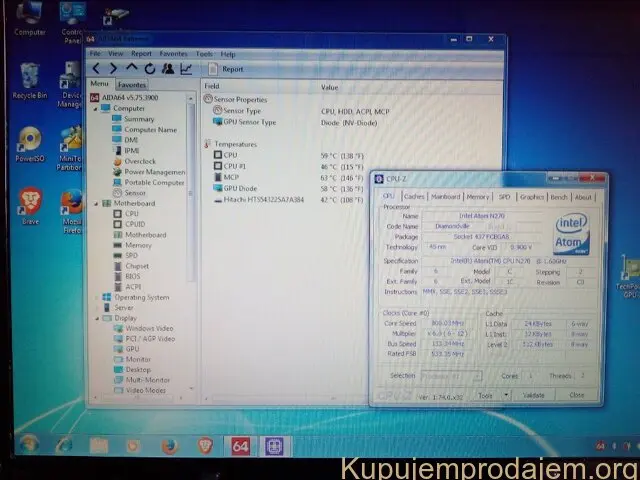Open the graph chart toolbar icon
Screen dimensions: 640x480
tap(185, 69)
